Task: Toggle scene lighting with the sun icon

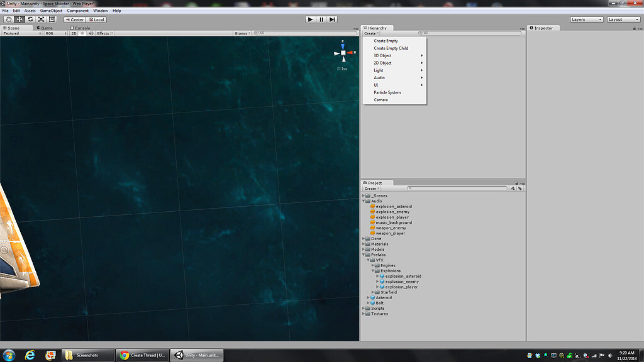Action: click(82, 33)
